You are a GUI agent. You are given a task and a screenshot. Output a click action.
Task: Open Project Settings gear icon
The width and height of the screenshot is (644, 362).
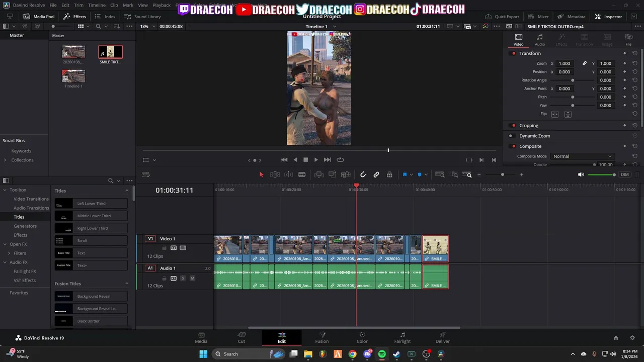tap(632, 338)
